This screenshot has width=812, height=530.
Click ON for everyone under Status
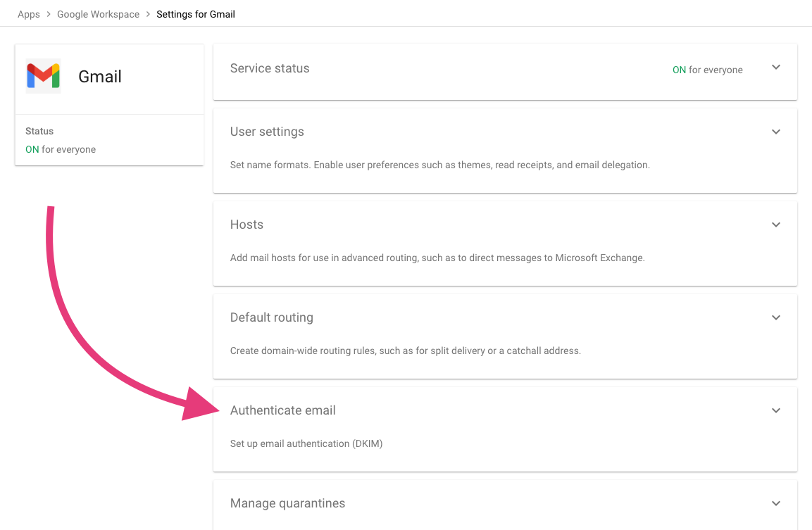tap(61, 150)
